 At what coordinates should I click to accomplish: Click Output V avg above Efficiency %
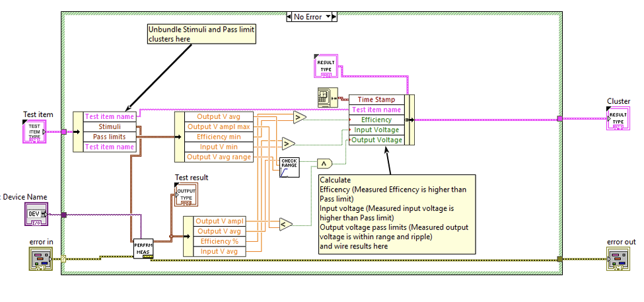tap(219, 231)
